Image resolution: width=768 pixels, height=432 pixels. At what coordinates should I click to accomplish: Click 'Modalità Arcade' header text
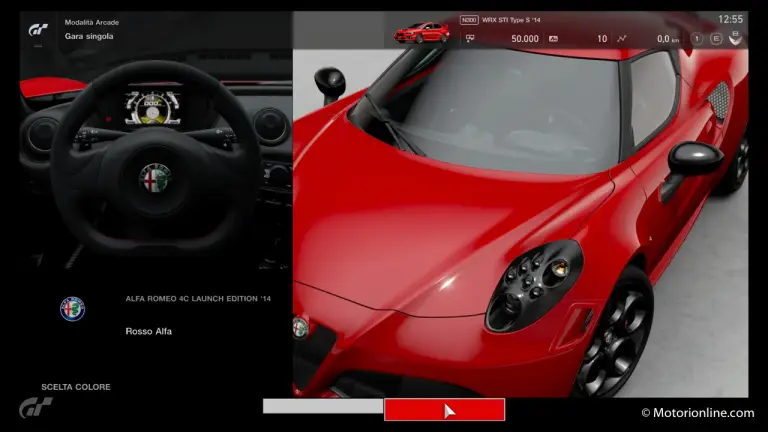tap(92, 23)
